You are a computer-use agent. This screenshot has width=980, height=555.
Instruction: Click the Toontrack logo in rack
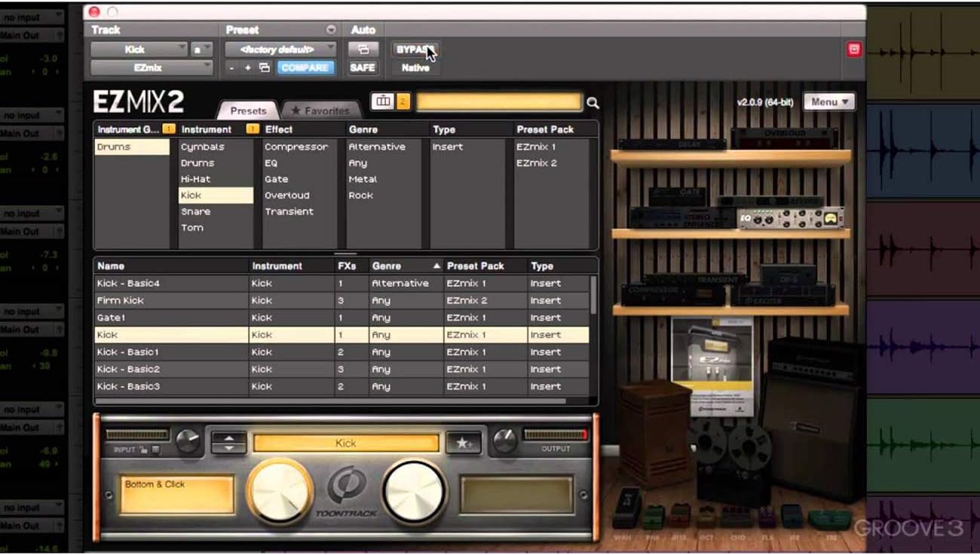point(346,492)
